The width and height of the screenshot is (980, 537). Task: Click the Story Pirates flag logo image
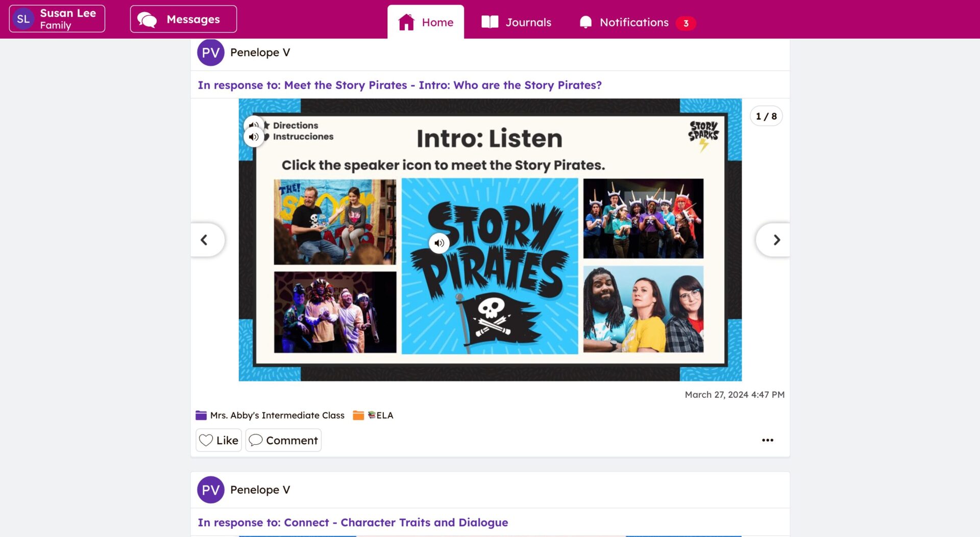[x=489, y=266]
